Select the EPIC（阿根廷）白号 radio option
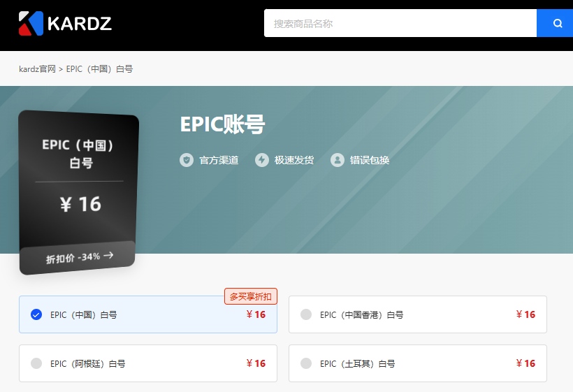573x392 pixels. click(36, 363)
